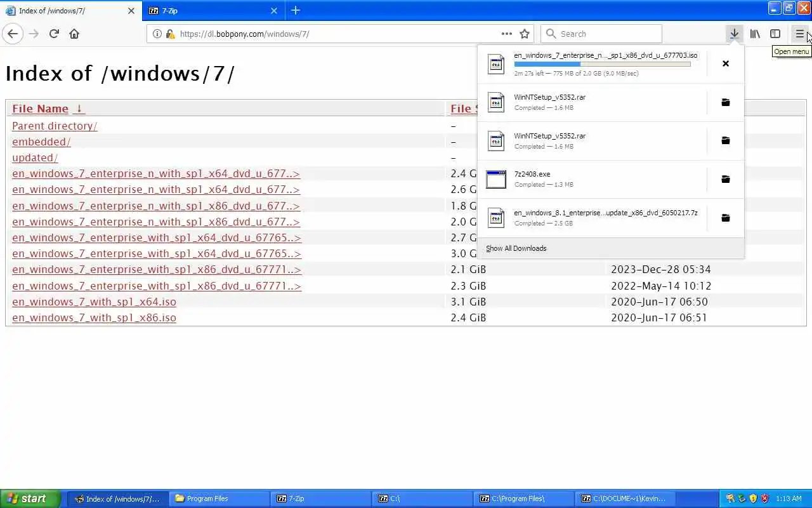This screenshot has width=812, height=508.
Task: Open the updated/ folder link
Action: 35,157
